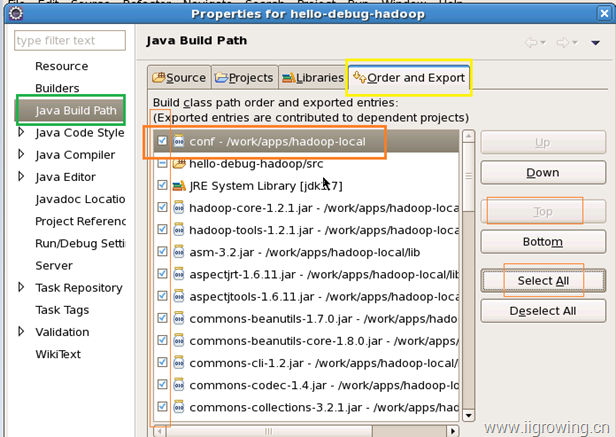Image resolution: width=616 pixels, height=437 pixels.
Task: Open the forward history dropdown arrow
Action: click(x=574, y=42)
